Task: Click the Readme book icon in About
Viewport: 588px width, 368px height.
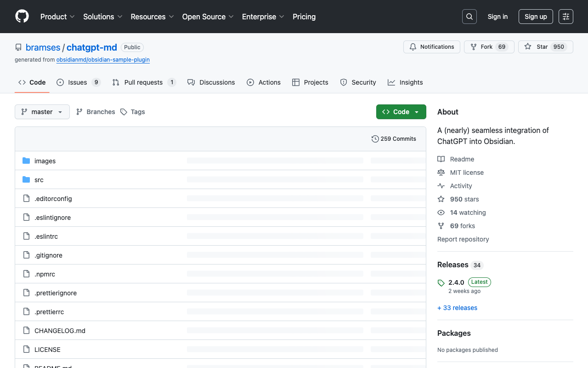Action: pyautogui.click(x=441, y=159)
